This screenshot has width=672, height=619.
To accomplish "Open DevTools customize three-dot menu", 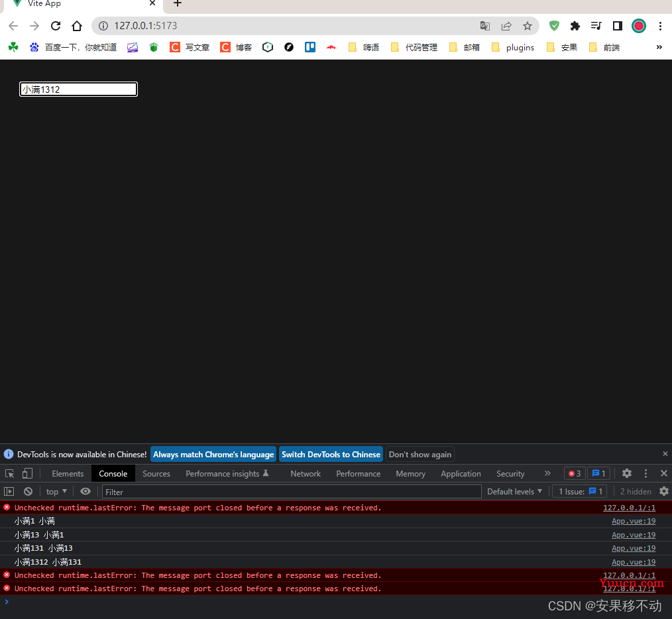I will (646, 473).
